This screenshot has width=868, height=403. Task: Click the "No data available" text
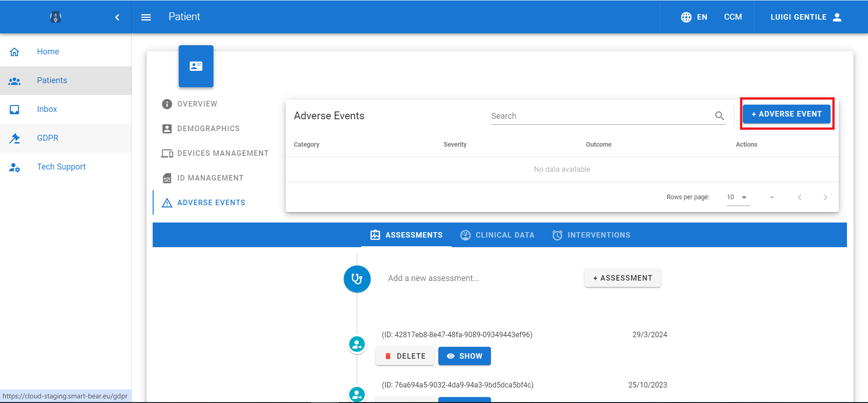tap(562, 170)
